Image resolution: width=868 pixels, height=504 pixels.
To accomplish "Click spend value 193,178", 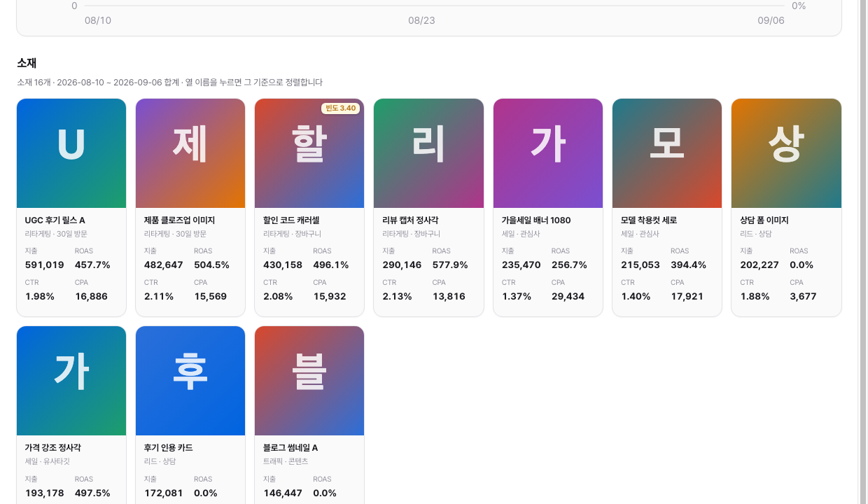I will pyautogui.click(x=45, y=493).
